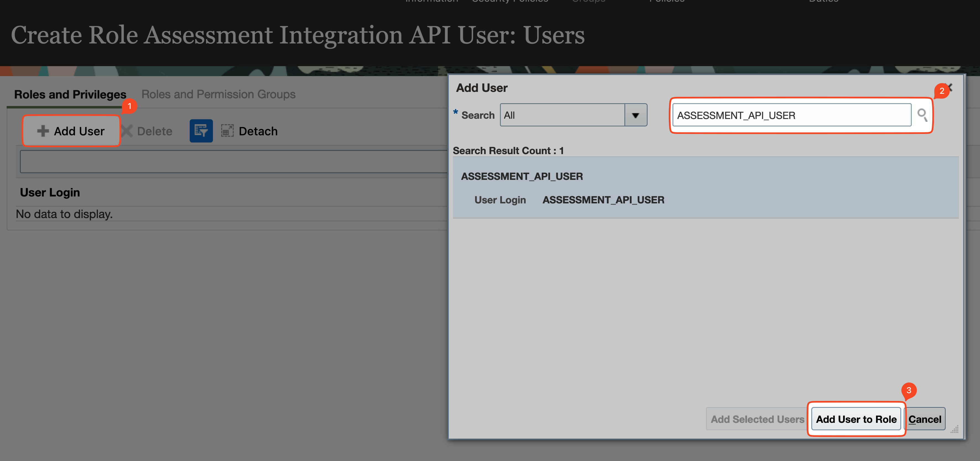Switch to Roles and Privileges tab
The width and height of the screenshot is (980, 461).
(70, 94)
